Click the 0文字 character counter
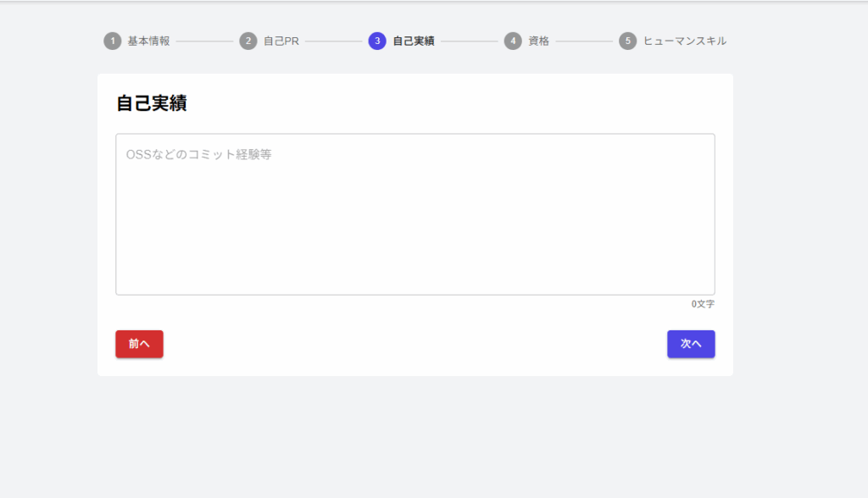This screenshot has height=498, width=868. [x=703, y=304]
